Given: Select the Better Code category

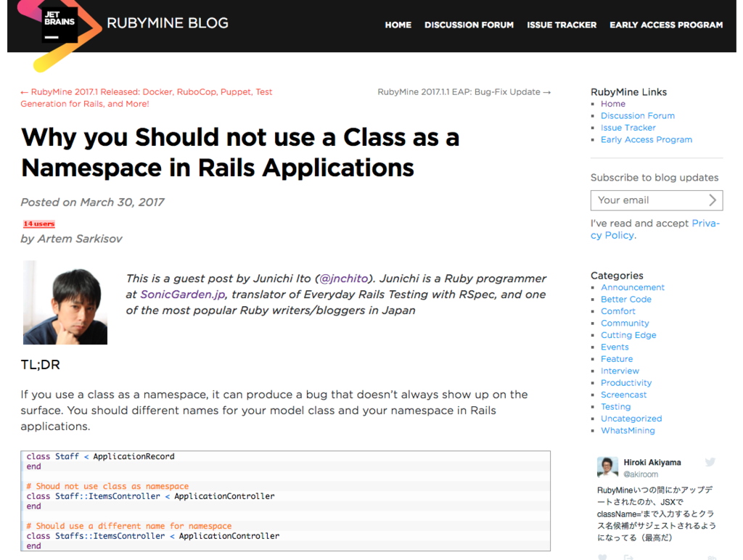Looking at the screenshot, I should (x=626, y=299).
